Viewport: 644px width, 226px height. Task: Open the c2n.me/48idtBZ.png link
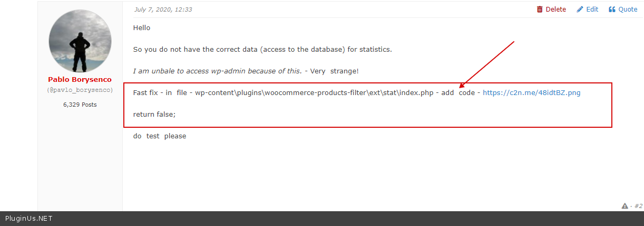coord(532,92)
